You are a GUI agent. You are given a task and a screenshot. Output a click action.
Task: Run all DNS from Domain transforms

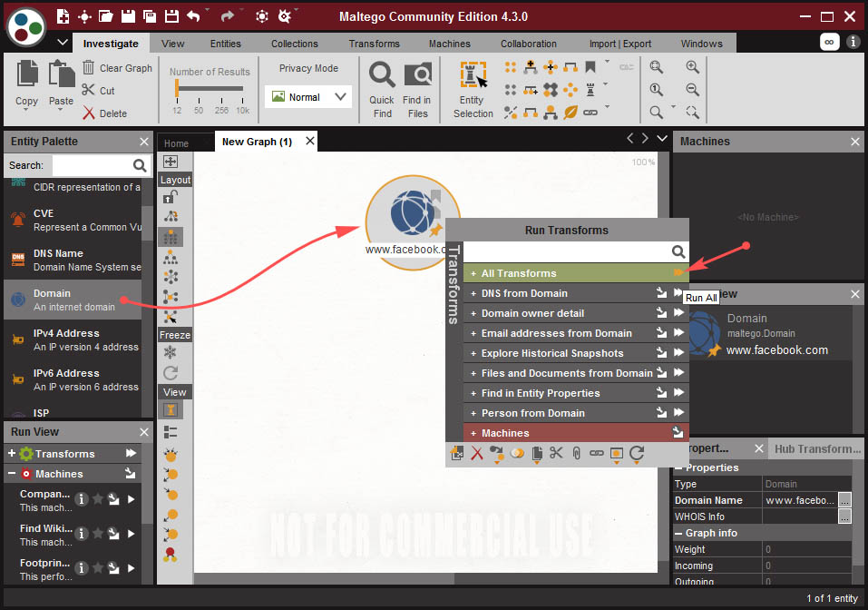click(678, 292)
